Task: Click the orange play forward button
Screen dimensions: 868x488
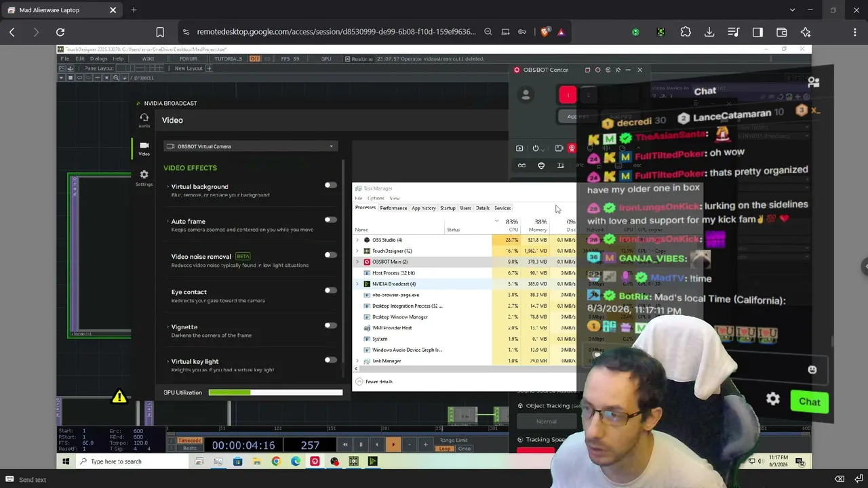Action: click(x=393, y=445)
